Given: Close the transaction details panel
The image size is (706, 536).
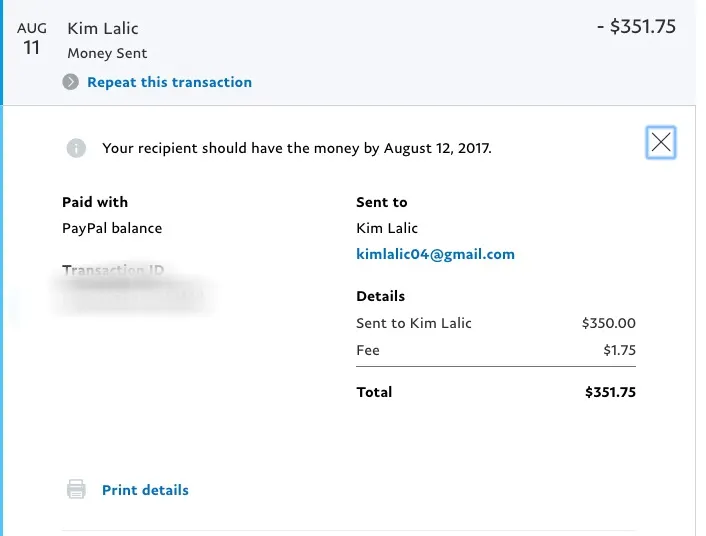Looking at the screenshot, I should click(661, 143).
